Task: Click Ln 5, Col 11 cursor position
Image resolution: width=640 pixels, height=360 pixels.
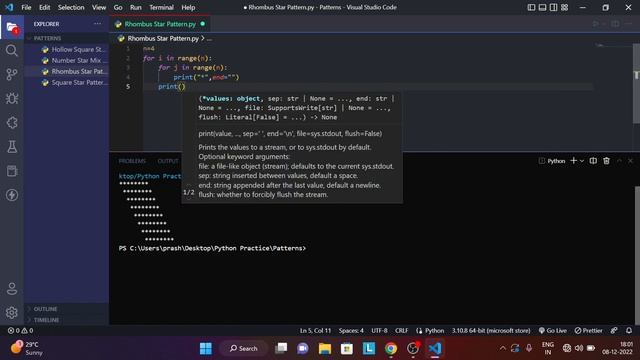Action: [x=316, y=331]
